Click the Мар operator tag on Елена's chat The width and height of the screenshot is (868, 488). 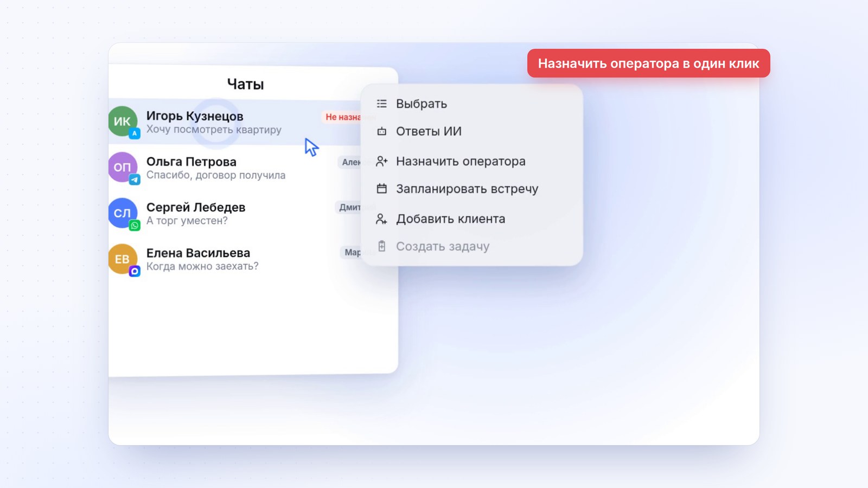point(352,252)
